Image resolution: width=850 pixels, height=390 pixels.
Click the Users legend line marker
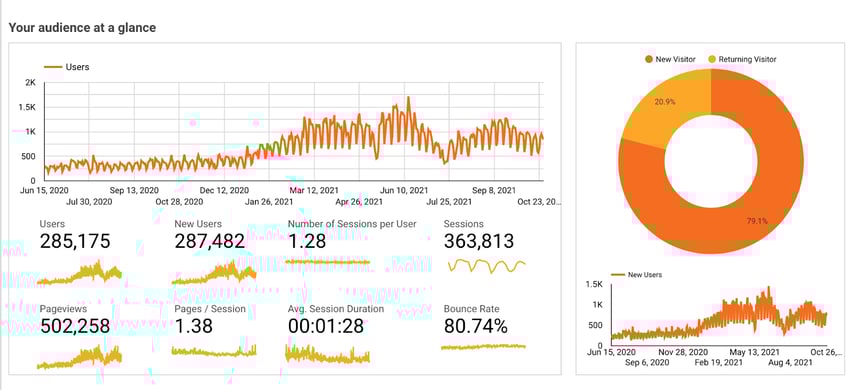[x=53, y=67]
